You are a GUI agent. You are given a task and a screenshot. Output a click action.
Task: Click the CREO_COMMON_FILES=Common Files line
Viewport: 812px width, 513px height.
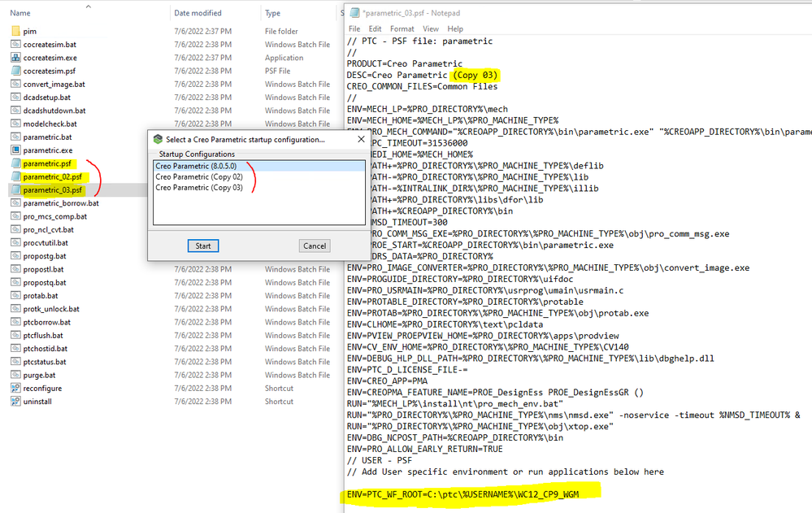[x=422, y=86]
